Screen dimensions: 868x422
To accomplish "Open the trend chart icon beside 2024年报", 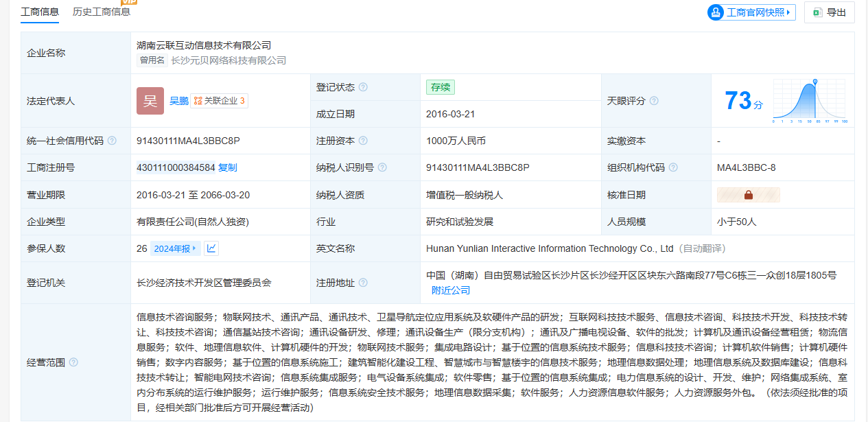I will [x=211, y=248].
